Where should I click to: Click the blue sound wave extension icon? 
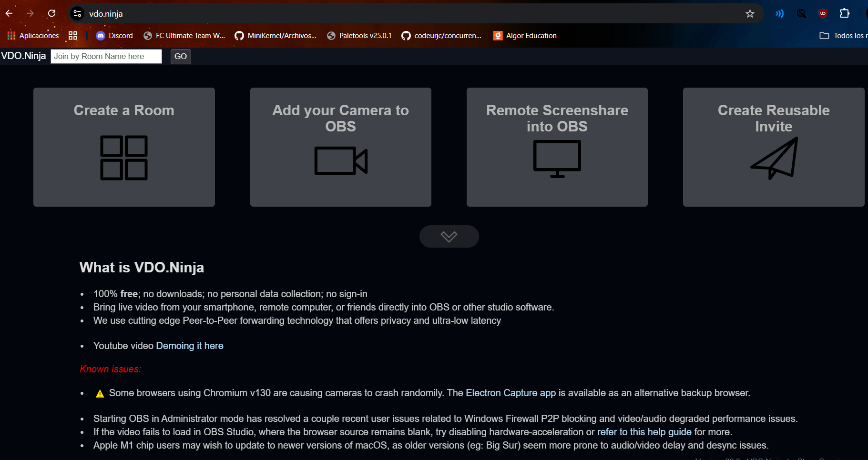click(x=779, y=14)
